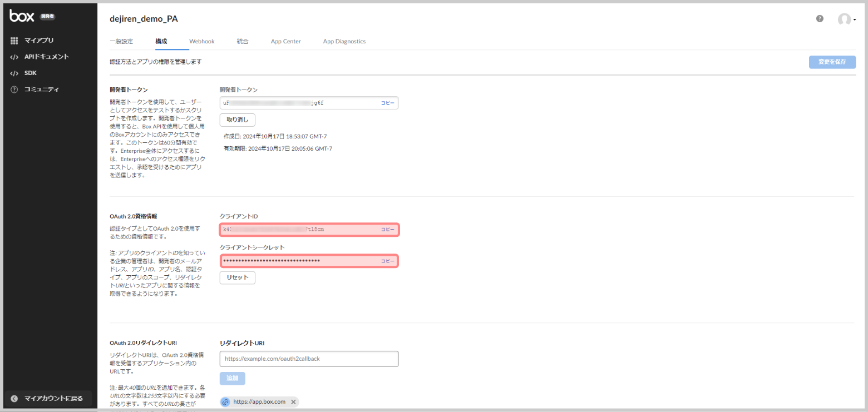Open マイアプリ grid icon
The image size is (868, 412).
click(x=14, y=41)
